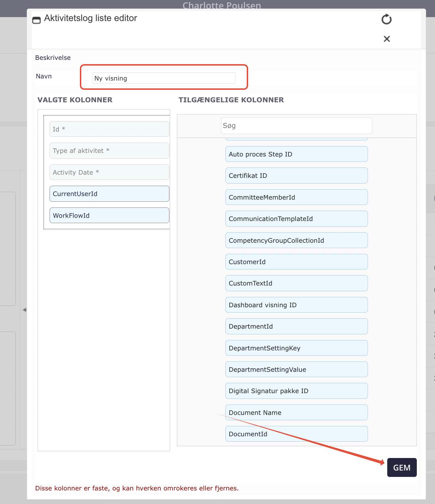Viewport: 435px width, 504px height.
Task: Pick the Certifikat ID available column
Action: [296, 176]
